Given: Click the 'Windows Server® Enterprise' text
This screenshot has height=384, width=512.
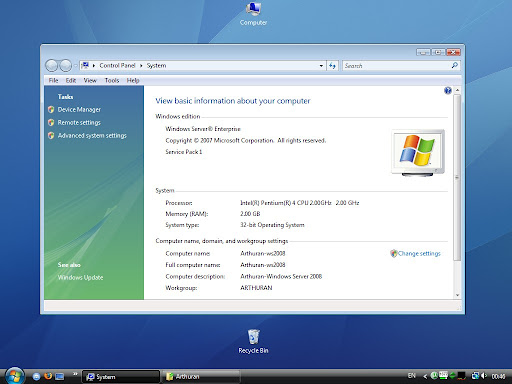Looking at the screenshot, I should pos(203,129).
